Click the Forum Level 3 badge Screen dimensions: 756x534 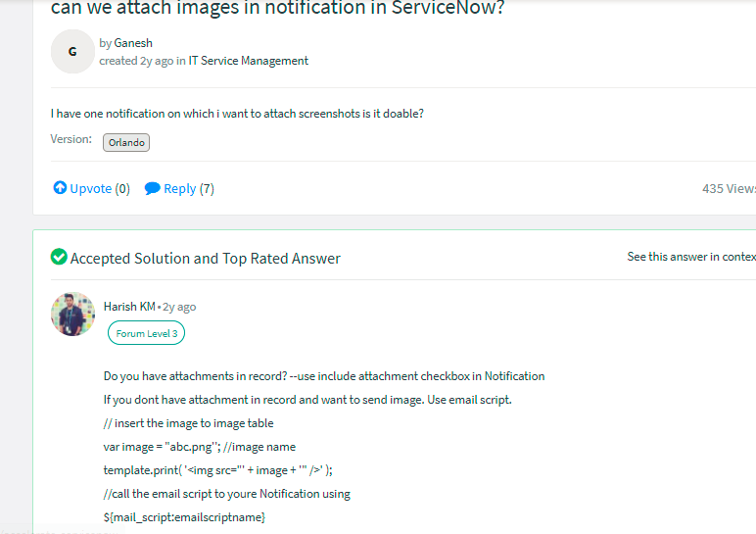coord(147,333)
